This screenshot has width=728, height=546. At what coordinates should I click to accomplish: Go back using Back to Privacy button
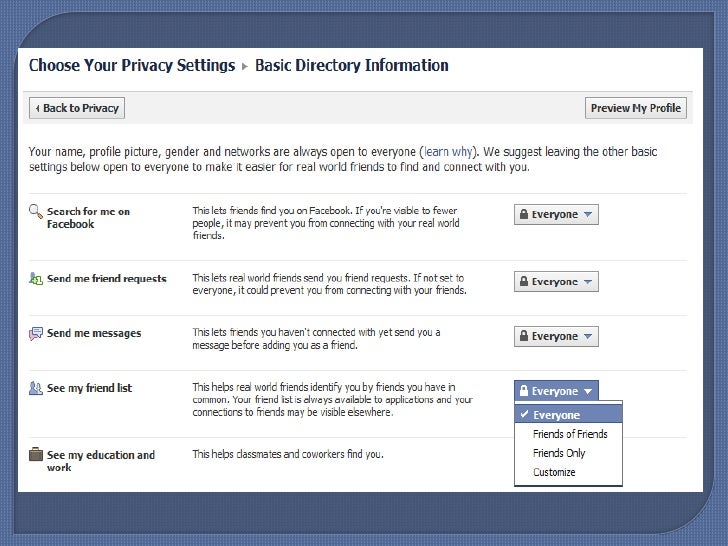[x=77, y=108]
